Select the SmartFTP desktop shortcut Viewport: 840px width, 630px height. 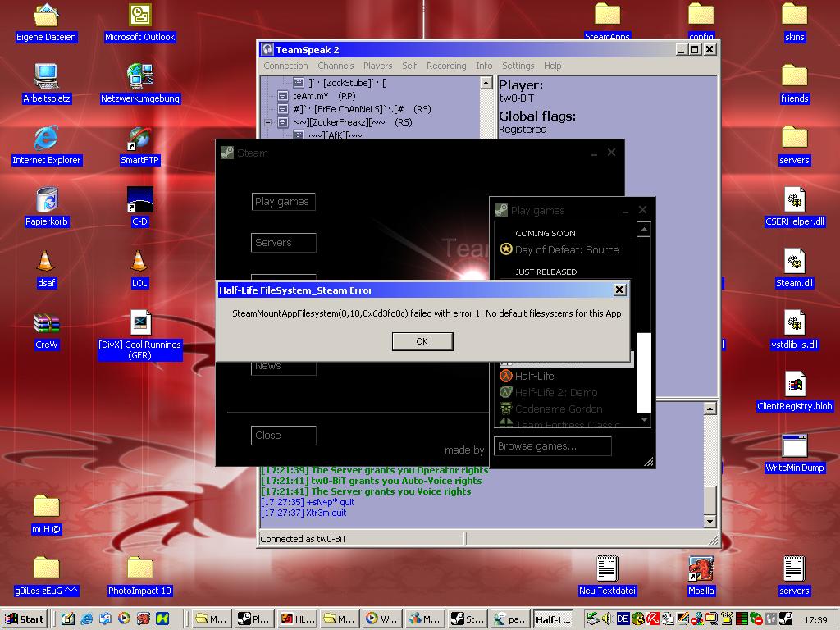point(139,146)
